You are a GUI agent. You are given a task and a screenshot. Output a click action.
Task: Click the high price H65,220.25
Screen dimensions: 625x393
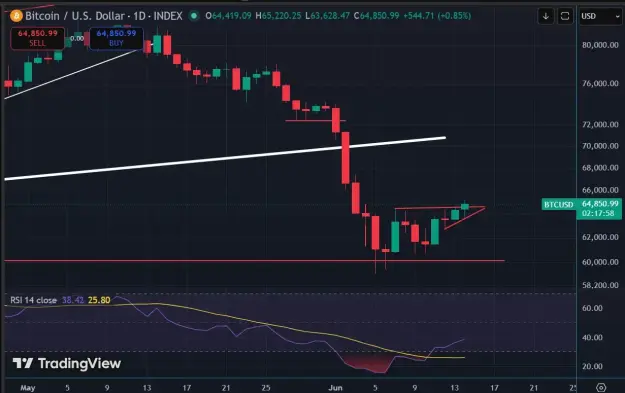[278, 16]
